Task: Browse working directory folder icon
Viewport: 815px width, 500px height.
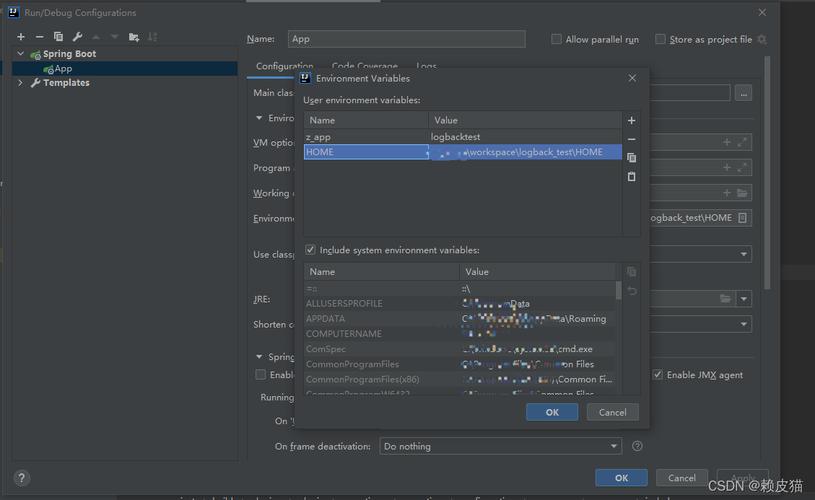Action: (x=742, y=193)
